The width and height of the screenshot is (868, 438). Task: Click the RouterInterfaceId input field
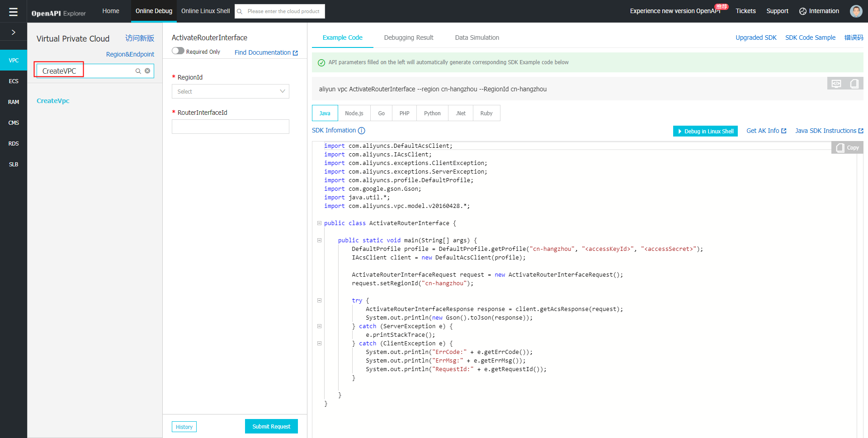click(x=231, y=127)
